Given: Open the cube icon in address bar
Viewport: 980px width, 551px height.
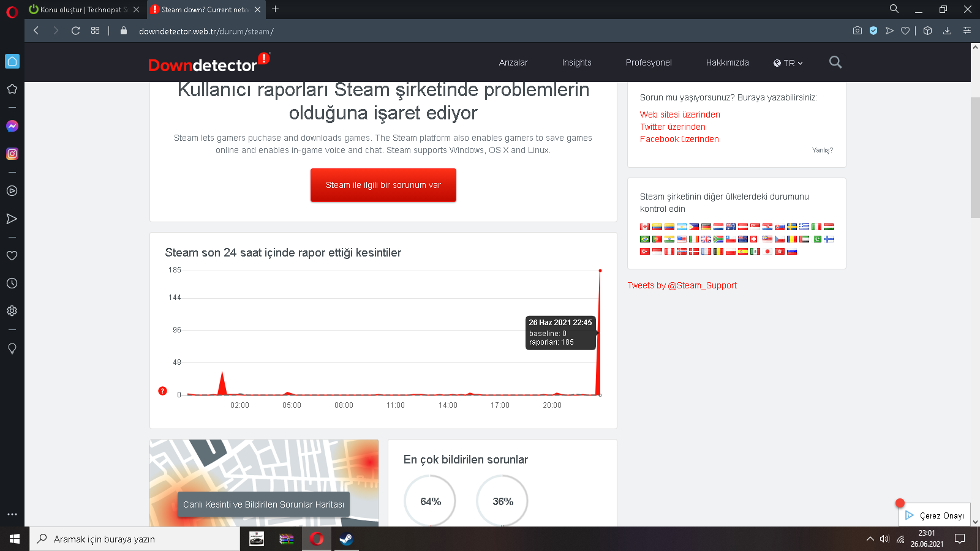Looking at the screenshot, I should pyautogui.click(x=928, y=31).
